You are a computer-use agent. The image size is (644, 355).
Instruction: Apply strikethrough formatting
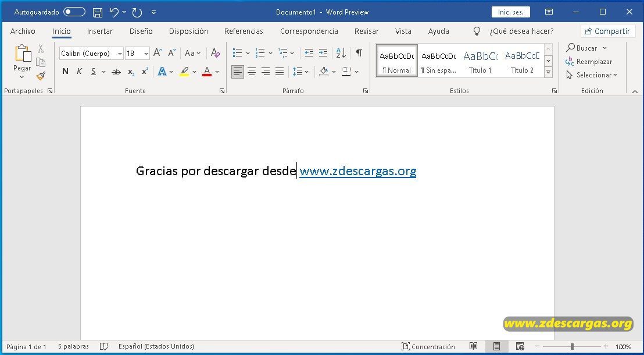point(116,72)
